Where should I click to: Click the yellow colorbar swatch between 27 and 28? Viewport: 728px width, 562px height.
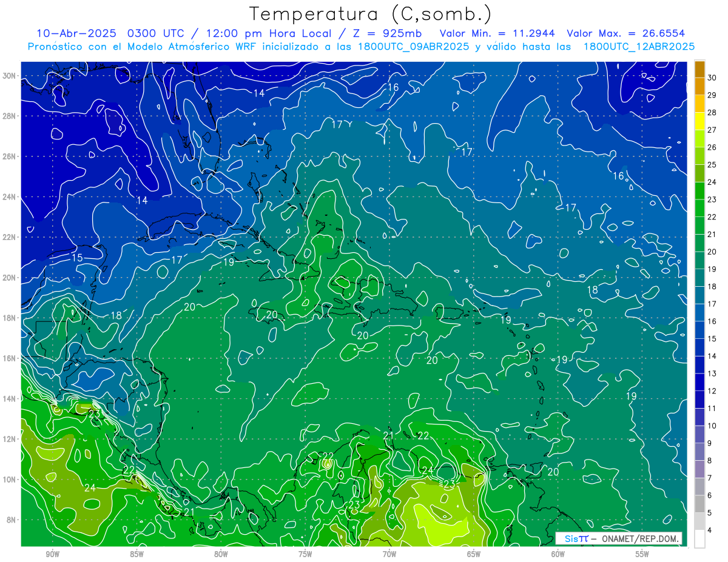tap(699, 121)
